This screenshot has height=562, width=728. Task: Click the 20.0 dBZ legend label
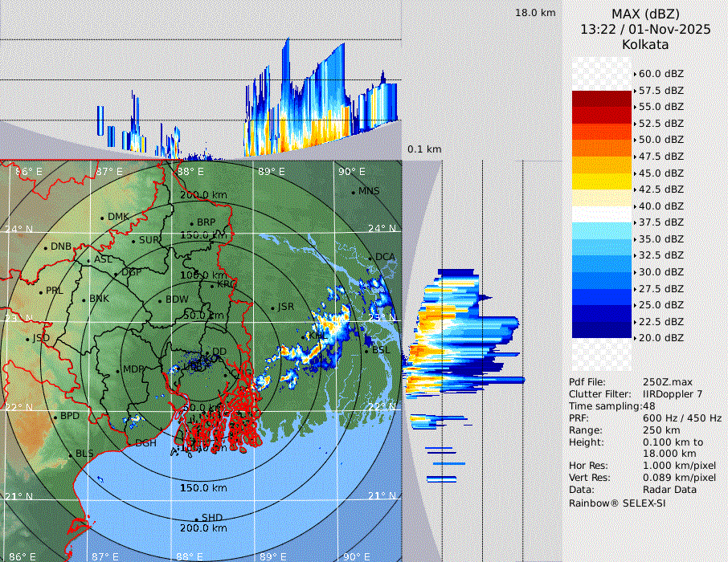[661, 338]
